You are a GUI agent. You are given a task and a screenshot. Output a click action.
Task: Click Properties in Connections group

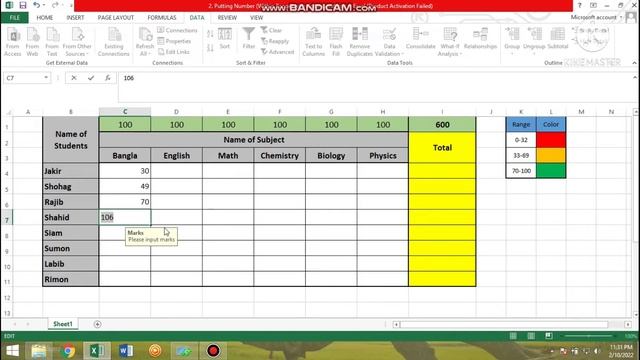[174, 41]
